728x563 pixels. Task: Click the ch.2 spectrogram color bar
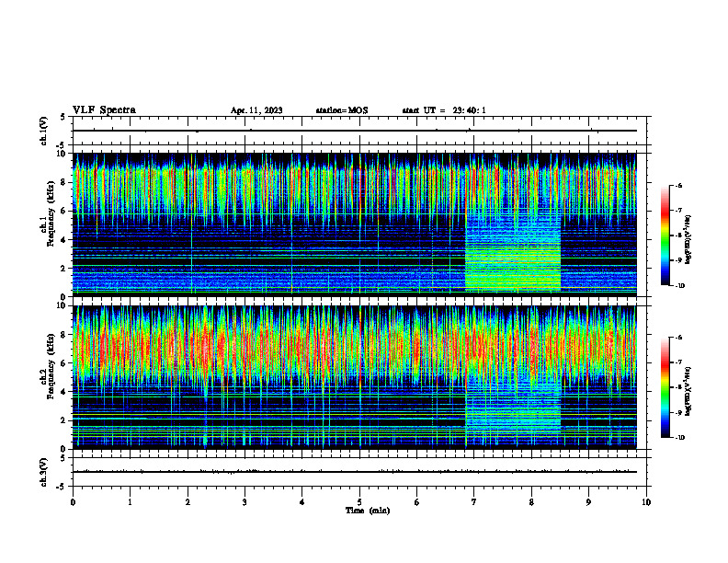click(x=665, y=387)
